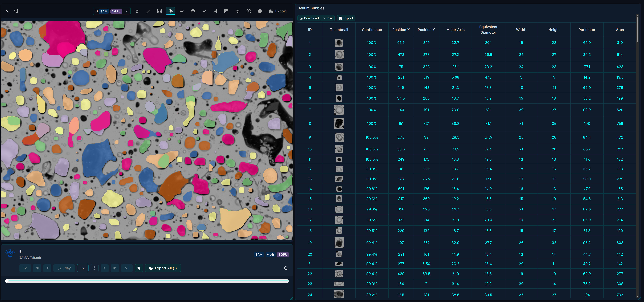Select the concentric circle target tool
Image resolution: width=644 pixels, height=302 pixels.
pyautogui.click(x=193, y=11)
